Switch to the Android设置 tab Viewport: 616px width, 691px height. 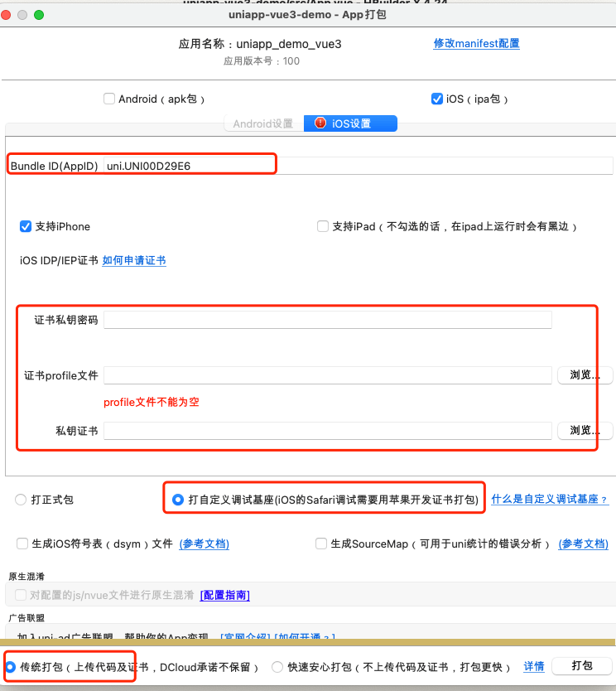point(263,123)
